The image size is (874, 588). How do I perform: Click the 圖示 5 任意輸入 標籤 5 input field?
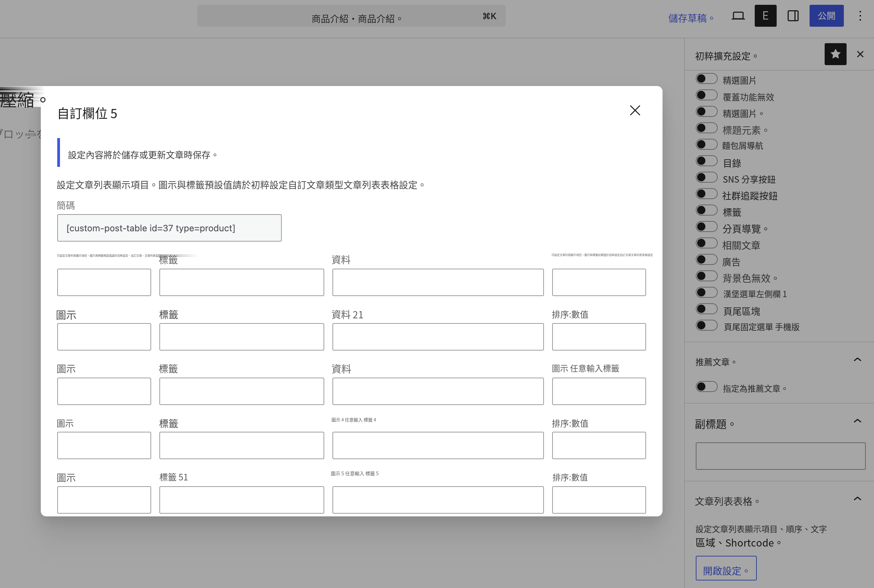coord(438,500)
